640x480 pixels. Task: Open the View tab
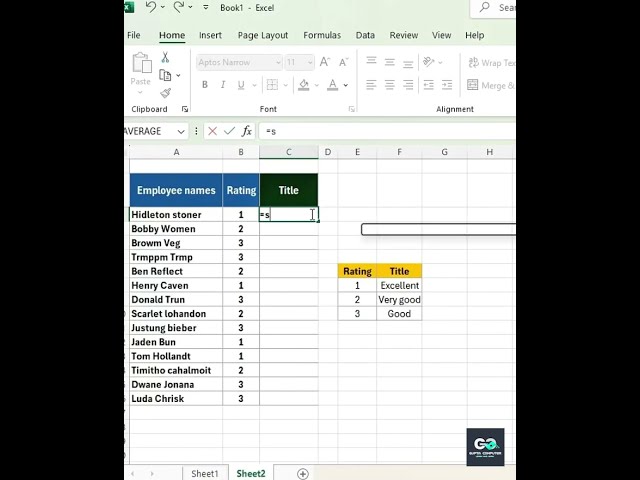[442, 35]
